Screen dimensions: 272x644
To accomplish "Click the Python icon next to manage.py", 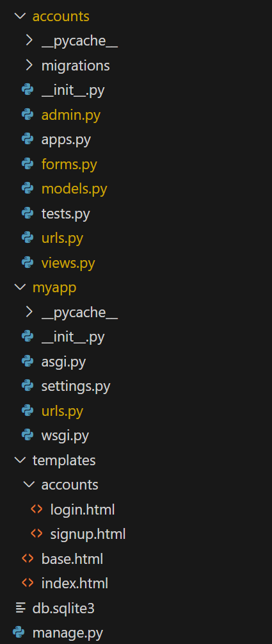I will pos(19,632).
